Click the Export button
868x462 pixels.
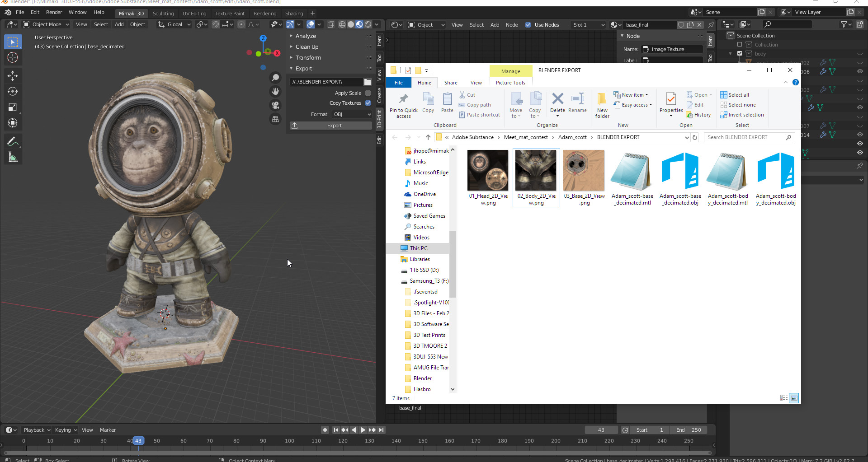click(x=331, y=126)
